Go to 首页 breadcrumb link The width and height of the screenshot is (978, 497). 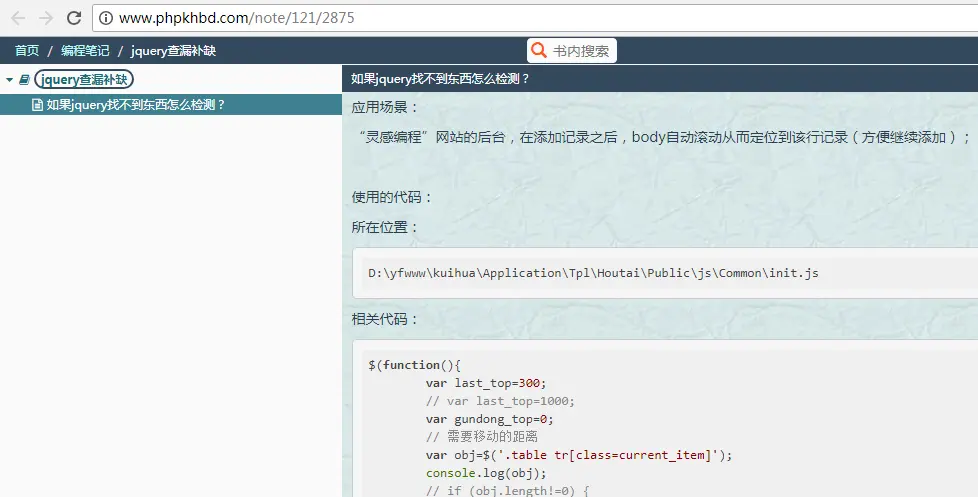coord(27,51)
